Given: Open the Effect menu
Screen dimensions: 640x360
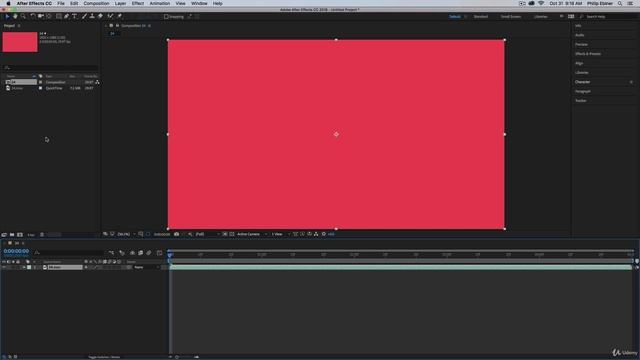Looking at the screenshot, I should point(138,3).
